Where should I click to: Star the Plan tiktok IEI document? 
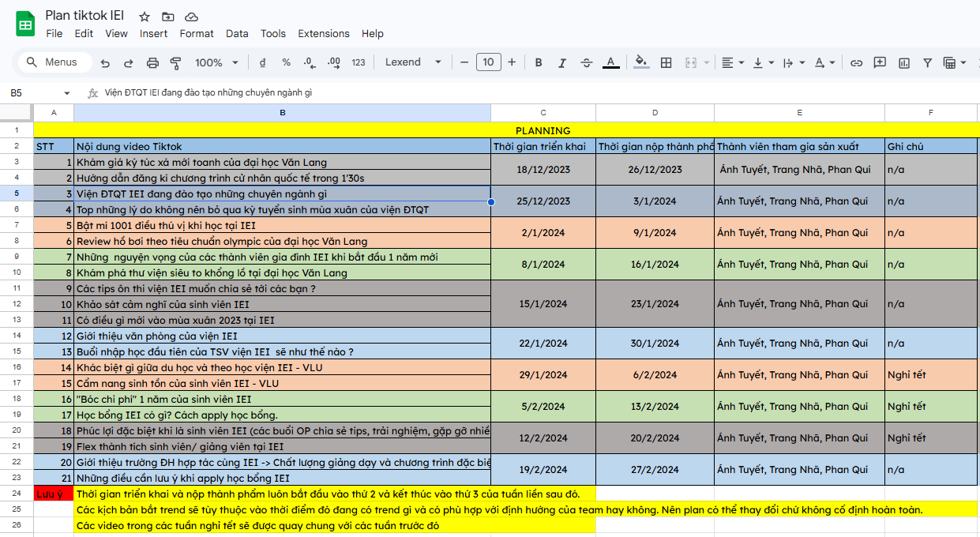(x=144, y=17)
